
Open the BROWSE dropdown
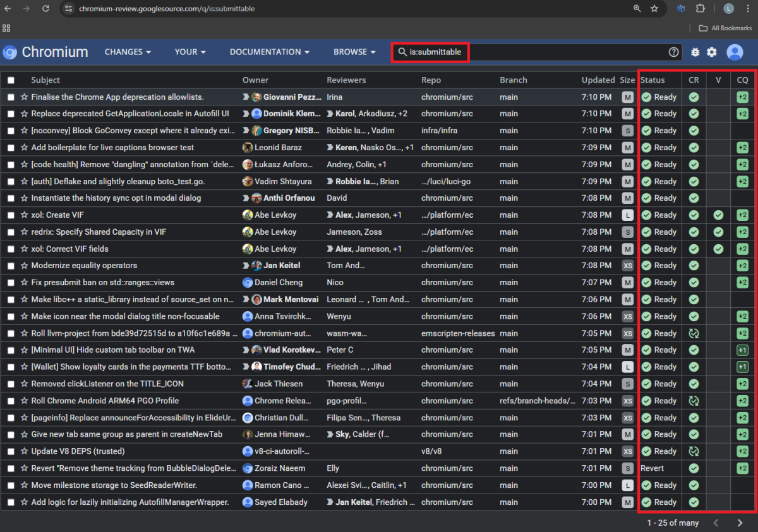pos(354,52)
